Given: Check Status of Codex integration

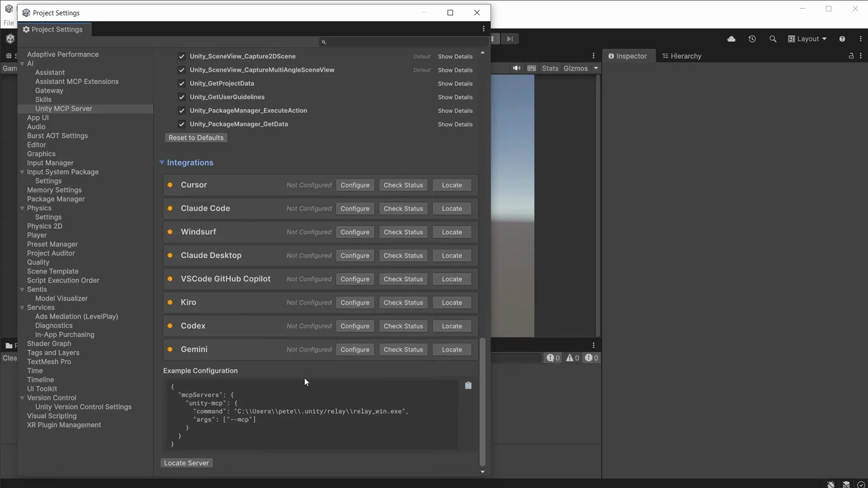Looking at the screenshot, I should click(x=403, y=326).
